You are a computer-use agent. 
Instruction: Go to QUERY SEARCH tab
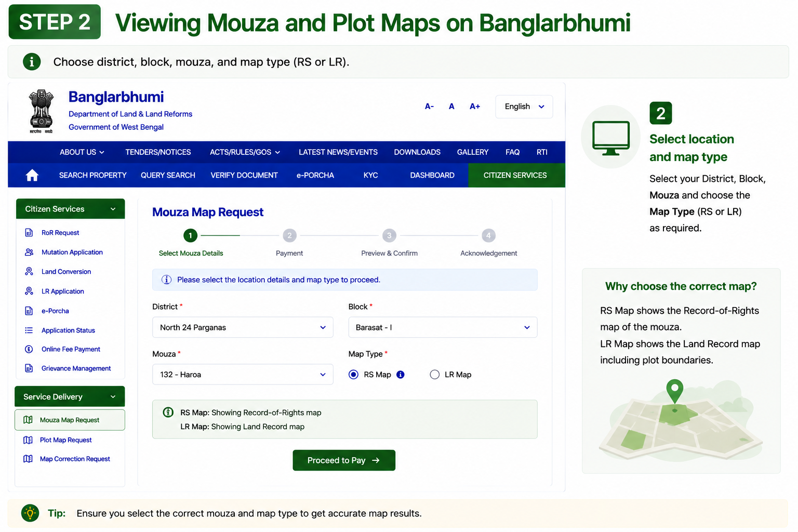(168, 176)
